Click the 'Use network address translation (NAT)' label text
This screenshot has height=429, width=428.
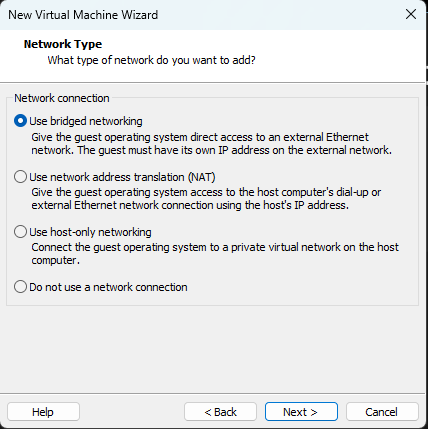tap(122, 177)
